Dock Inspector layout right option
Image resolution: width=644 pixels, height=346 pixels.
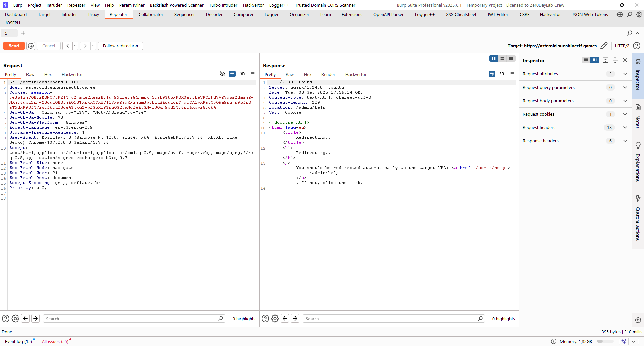pyautogui.click(x=595, y=60)
